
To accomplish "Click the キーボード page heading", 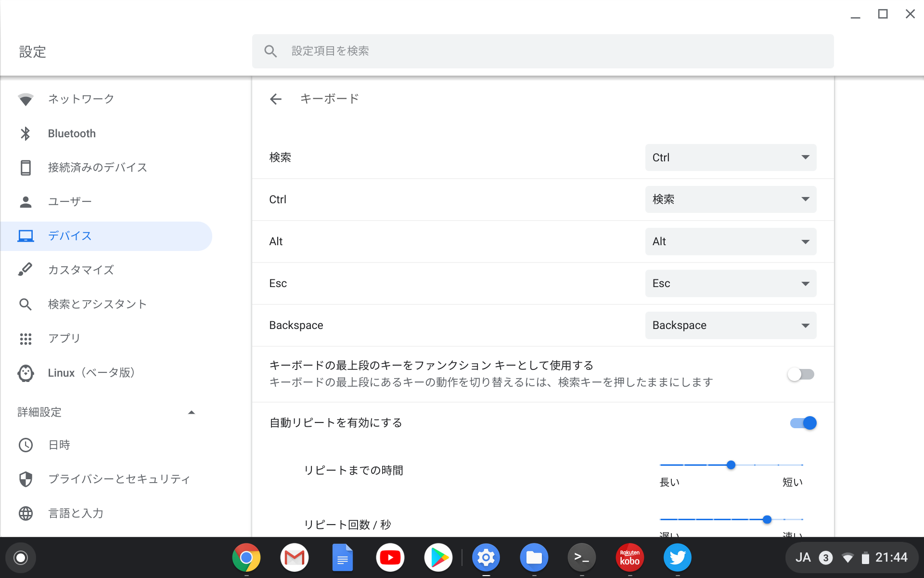I will point(330,99).
